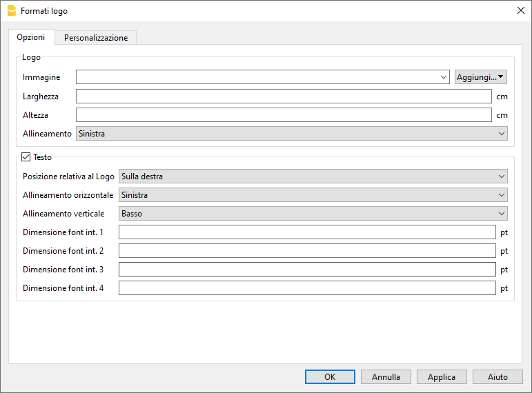The width and height of the screenshot is (532, 393).
Task: Close the Formati logo dialog
Action: [x=520, y=11]
